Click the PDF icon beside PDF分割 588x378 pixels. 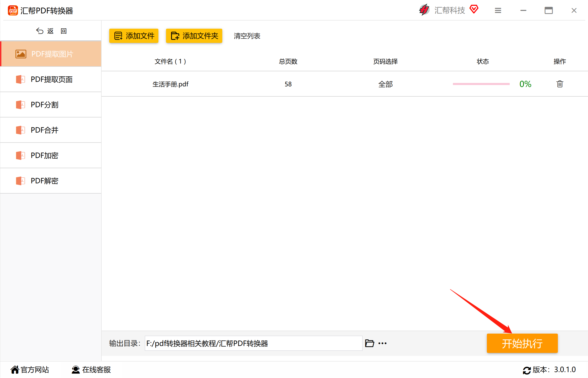pos(20,105)
